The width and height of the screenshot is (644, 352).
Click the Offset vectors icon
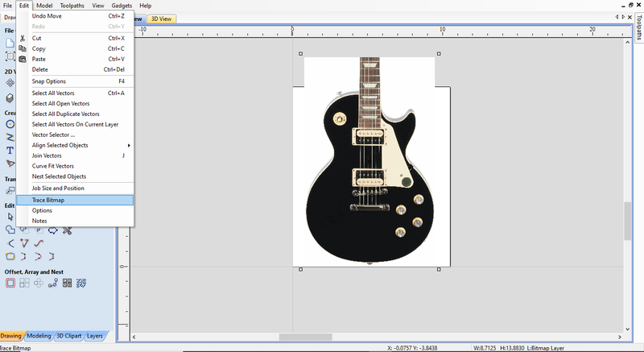coord(10,283)
